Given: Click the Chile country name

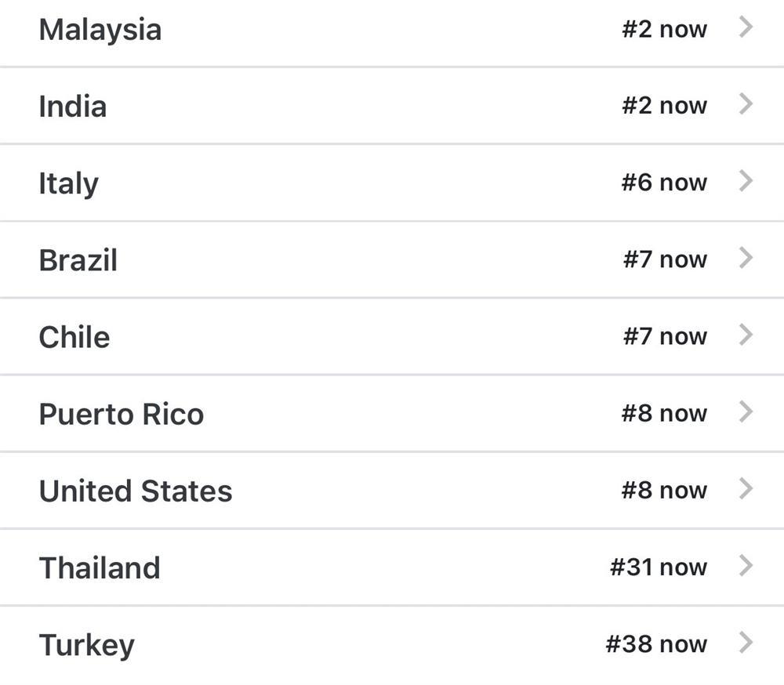Looking at the screenshot, I should (x=74, y=337).
